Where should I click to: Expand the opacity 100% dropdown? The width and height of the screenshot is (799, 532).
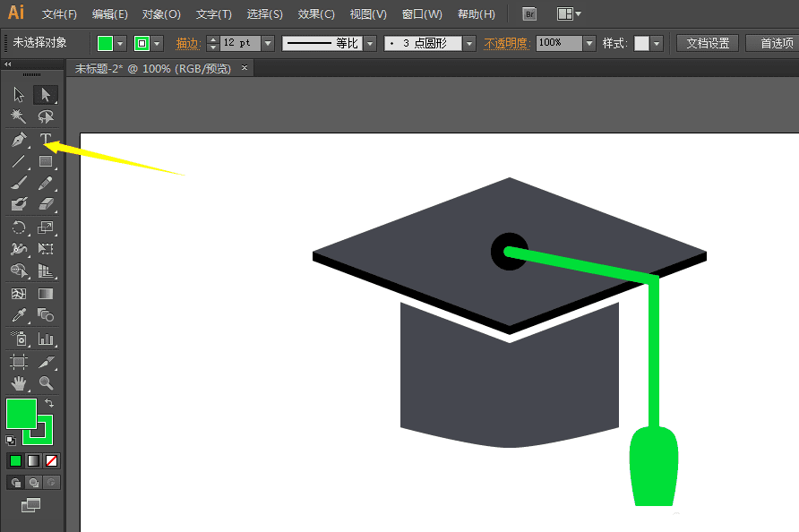click(589, 43)
